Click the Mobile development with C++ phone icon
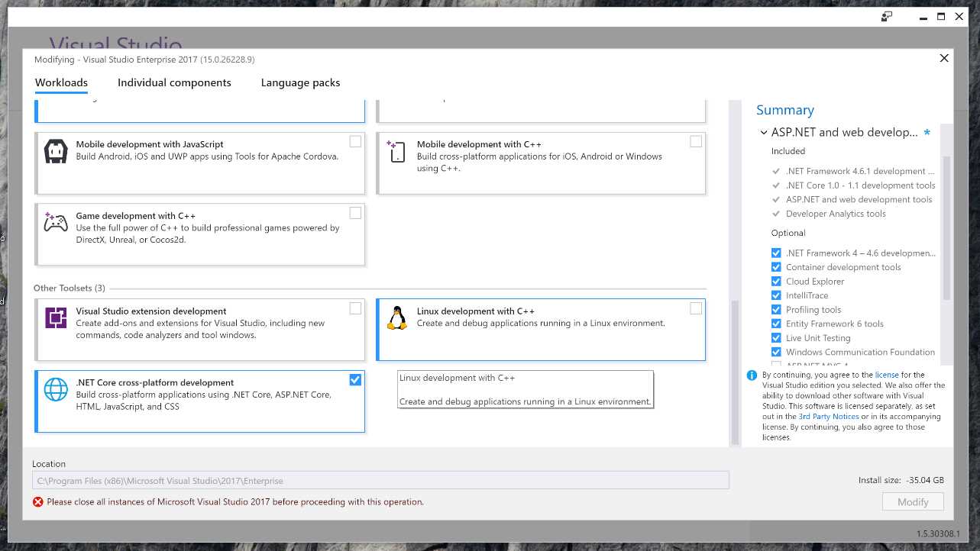The image size is (980, 551). tap(396, 152)
